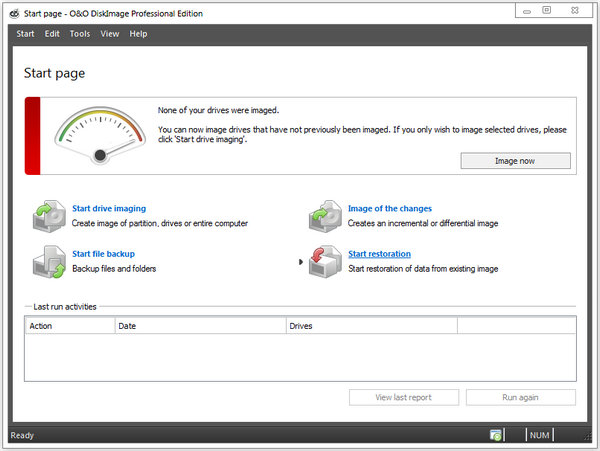Open the View menu
Viewport: 600px width, 451px height.
click(x=109, y=34)
